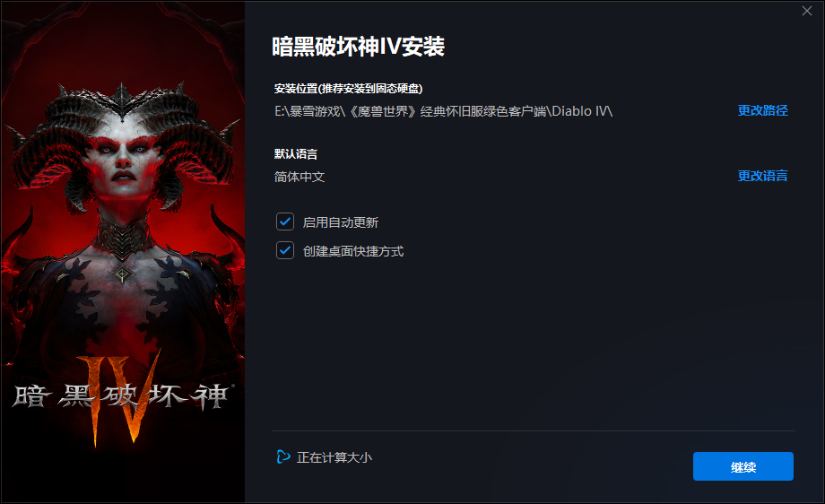This screenshot has width=825, height=504.
Task: Click the 安装位置 section heading
Action: point(348,89)
